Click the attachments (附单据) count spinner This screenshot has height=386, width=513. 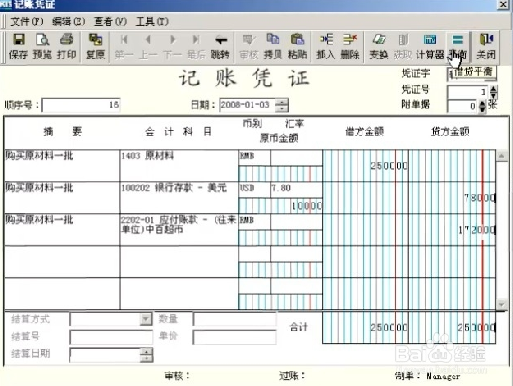[482, 106]
